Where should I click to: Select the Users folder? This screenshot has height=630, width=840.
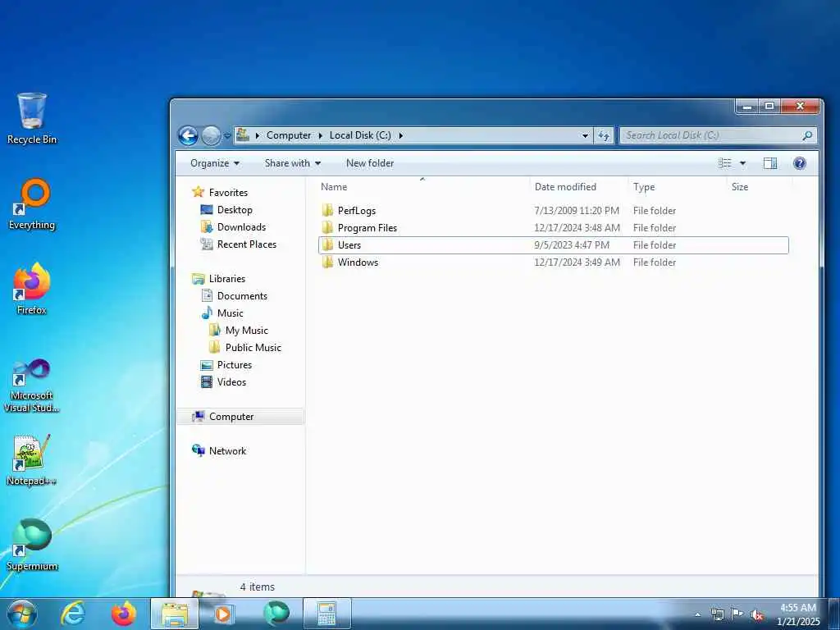[554, 244]
